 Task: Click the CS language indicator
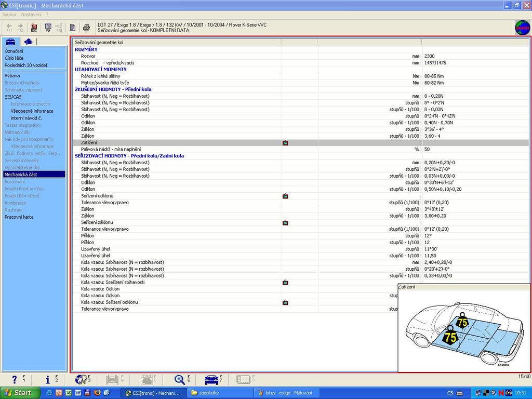point(450,393)
